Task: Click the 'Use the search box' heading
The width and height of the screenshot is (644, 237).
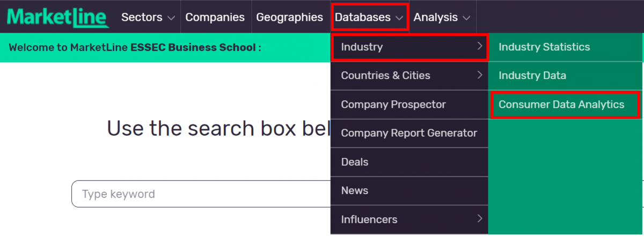Action: coord(217,129)
